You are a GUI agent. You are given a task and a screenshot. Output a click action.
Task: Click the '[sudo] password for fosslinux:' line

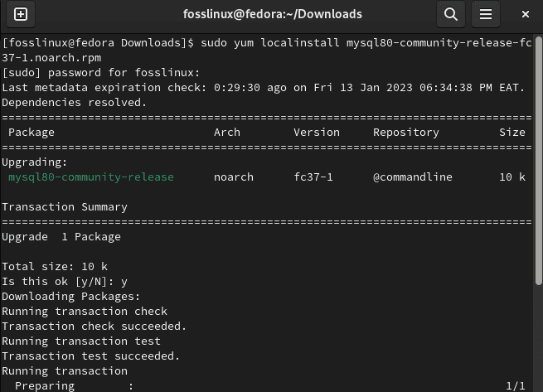click(101, 73)
